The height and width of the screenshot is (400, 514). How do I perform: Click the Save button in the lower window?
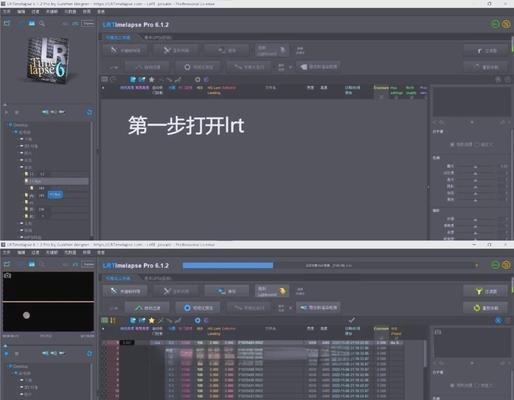[227, 291]
